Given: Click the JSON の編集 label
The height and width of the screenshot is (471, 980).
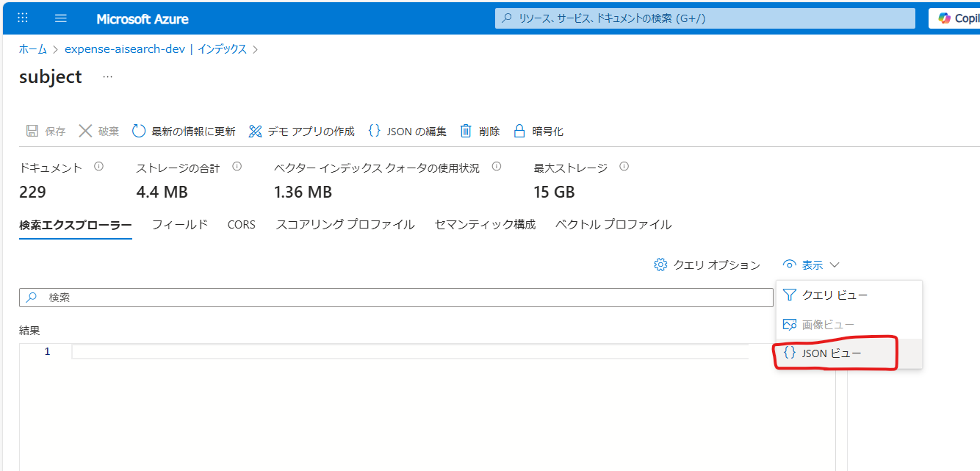Looking at the screenshot, I should (417, 132).
